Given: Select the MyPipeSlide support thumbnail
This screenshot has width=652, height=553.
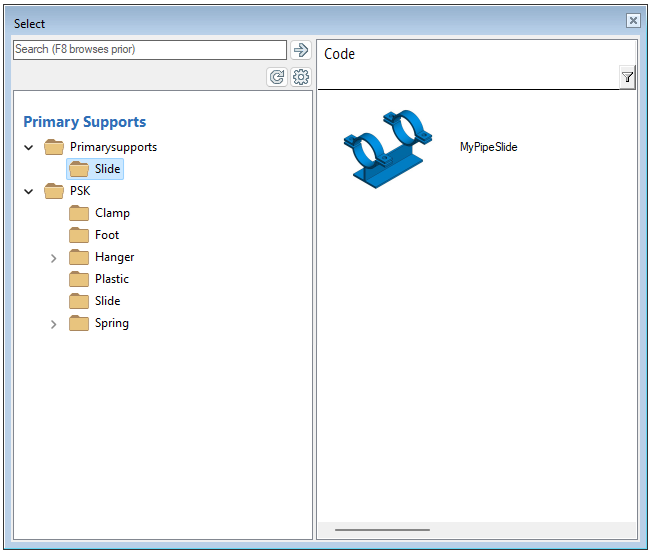Looking at the screenshot, I should coord(386,148).
